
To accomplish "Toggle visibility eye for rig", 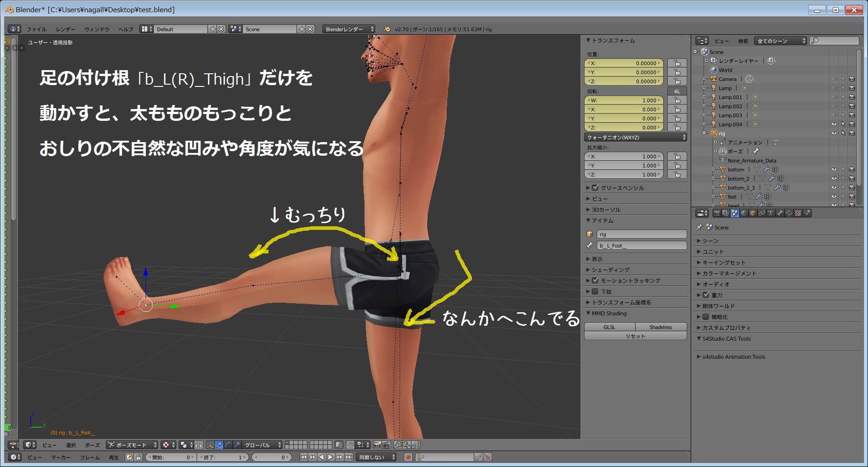I will point(834,133).
